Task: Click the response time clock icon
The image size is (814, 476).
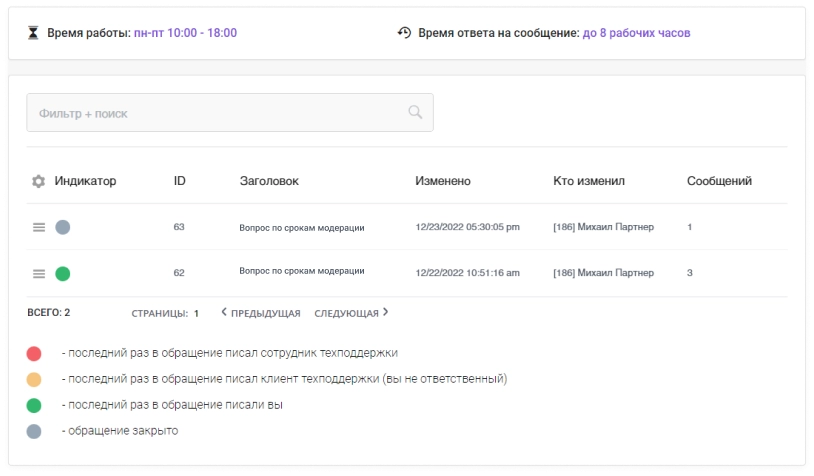Action: [404, 33]
